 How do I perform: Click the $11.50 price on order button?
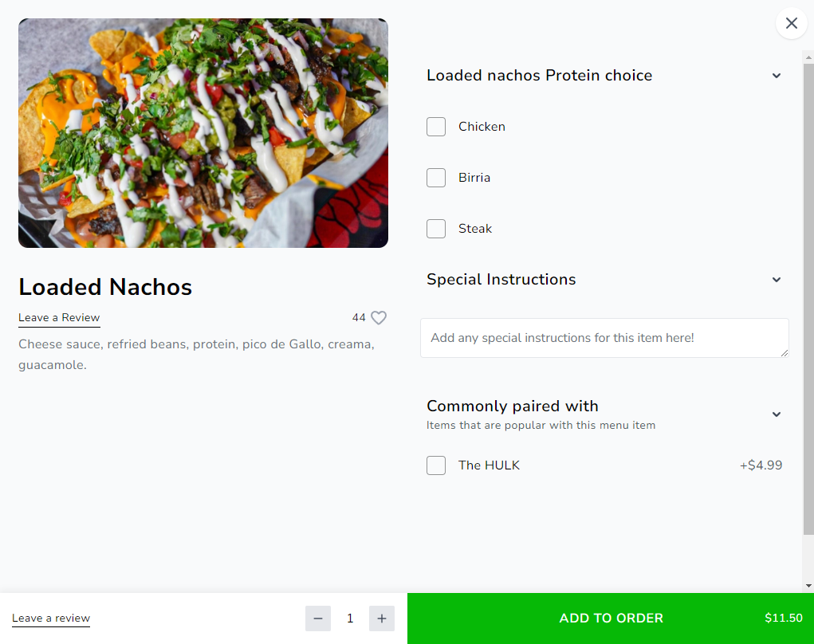[x=784, y=618]
